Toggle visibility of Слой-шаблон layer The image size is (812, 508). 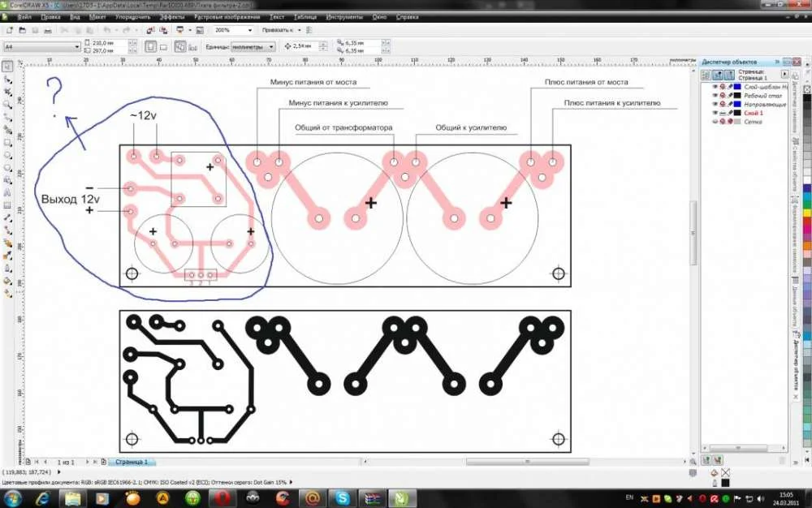click(x=715, y=87)
